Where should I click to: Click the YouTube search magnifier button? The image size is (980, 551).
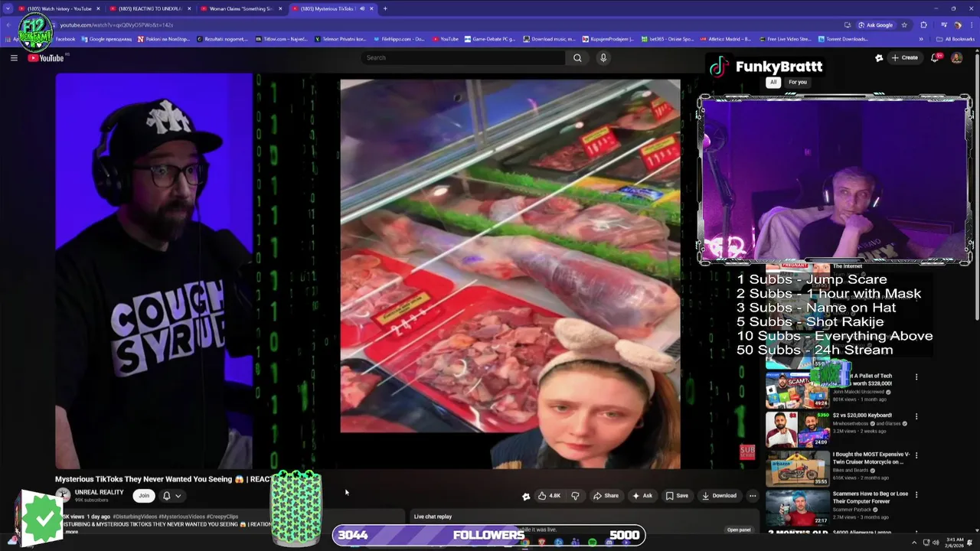(x=577, y=57)
